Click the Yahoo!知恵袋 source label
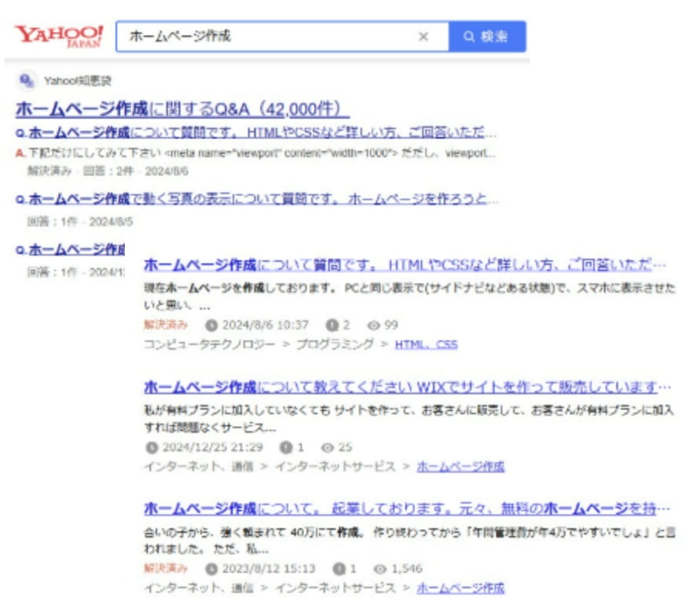698x616 pixels. coord(78,81)
